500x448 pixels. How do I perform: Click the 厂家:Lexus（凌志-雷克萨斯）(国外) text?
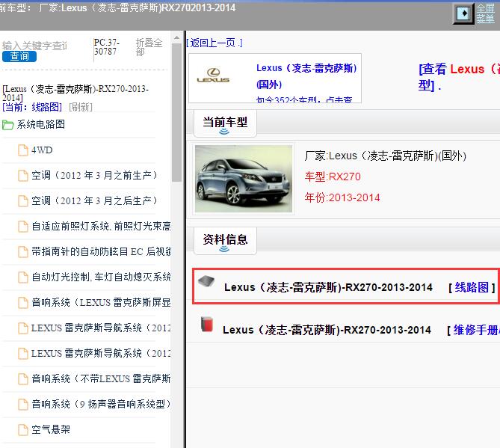pos(385,156)
